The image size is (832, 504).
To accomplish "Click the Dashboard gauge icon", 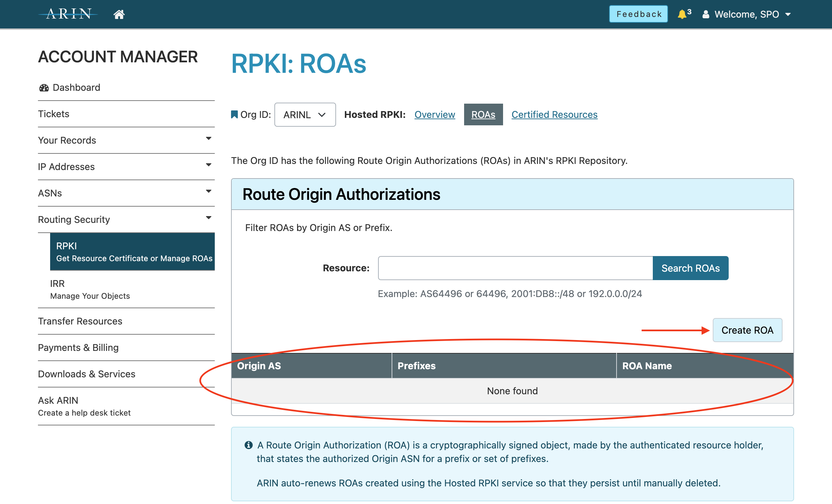I will point(44,88).
